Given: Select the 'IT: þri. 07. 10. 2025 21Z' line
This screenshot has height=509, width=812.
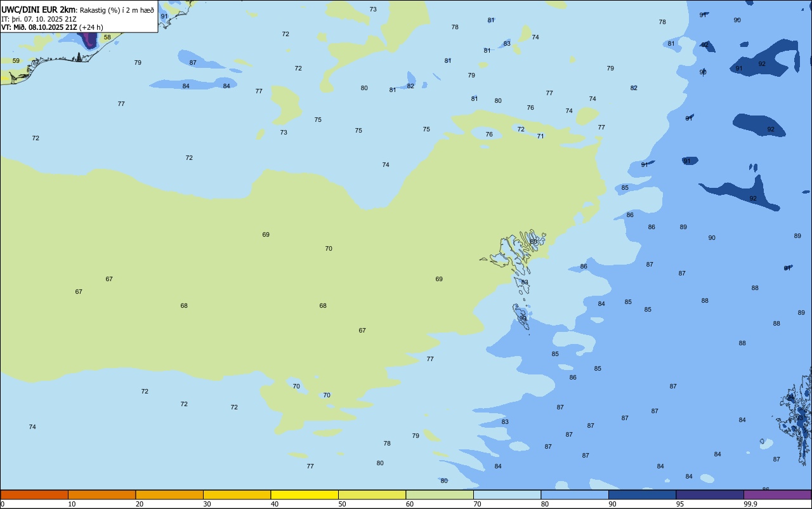Looking at the screenshot, I should pos(39,19).
